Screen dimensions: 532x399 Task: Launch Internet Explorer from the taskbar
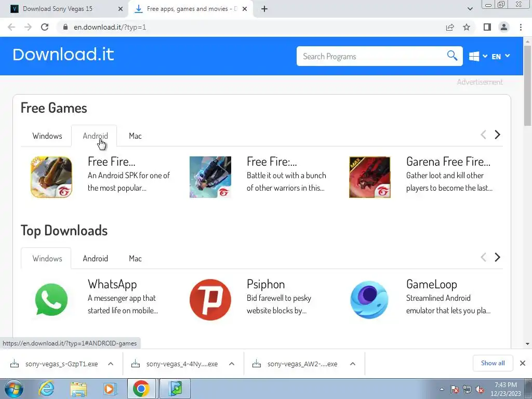click(x=46, y=389)
